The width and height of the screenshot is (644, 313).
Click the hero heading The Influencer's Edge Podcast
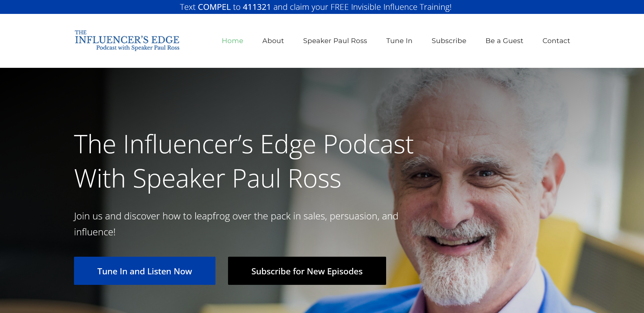[x=244, y=161]
